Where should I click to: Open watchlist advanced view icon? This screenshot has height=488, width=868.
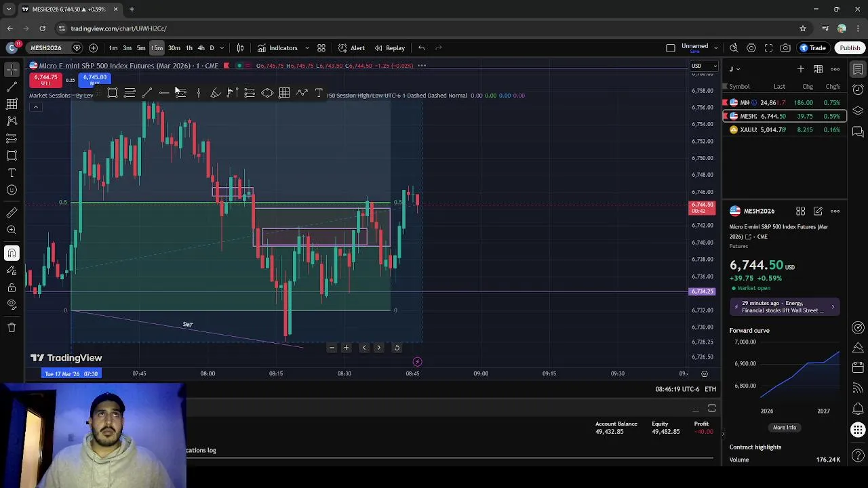tap(818, 69)
